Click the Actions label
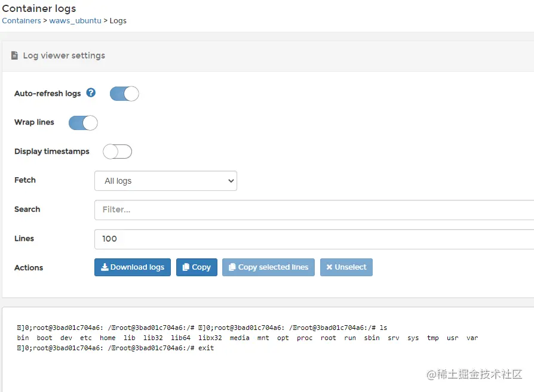Image resolution: width=534 pixels, height=392 pixels. [x=29, y=268]
